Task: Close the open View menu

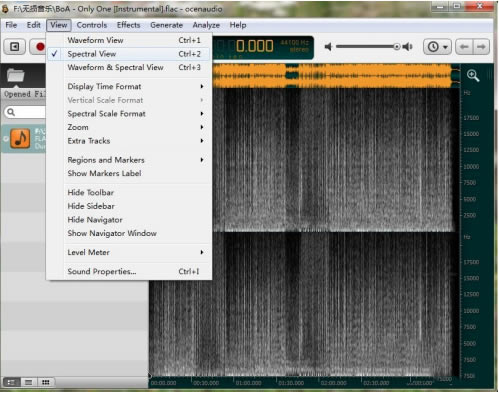Action: 59,25
